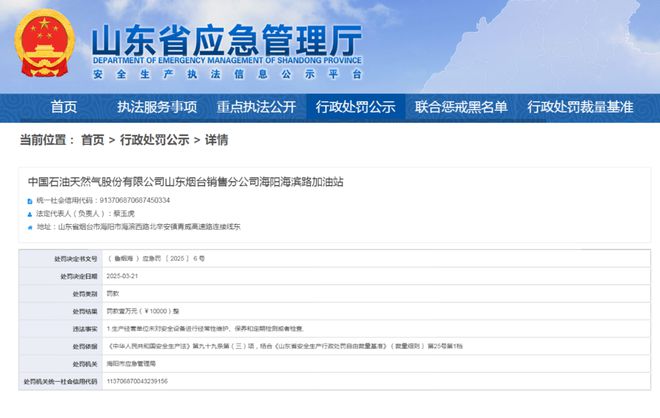This screenshot has height=418, width=660.
Task: Click the Department of Emergency Management English title
Action: tap(227, 61)
